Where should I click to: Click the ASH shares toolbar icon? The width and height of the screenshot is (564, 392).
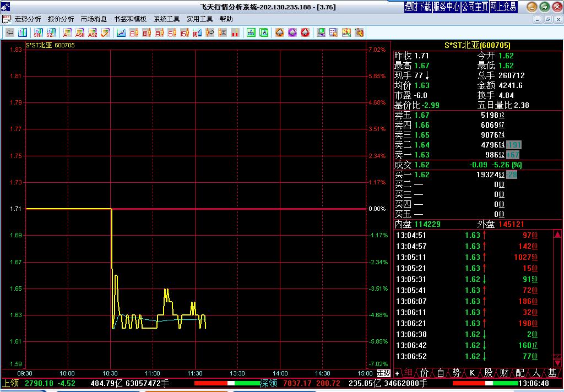[80, 32]
